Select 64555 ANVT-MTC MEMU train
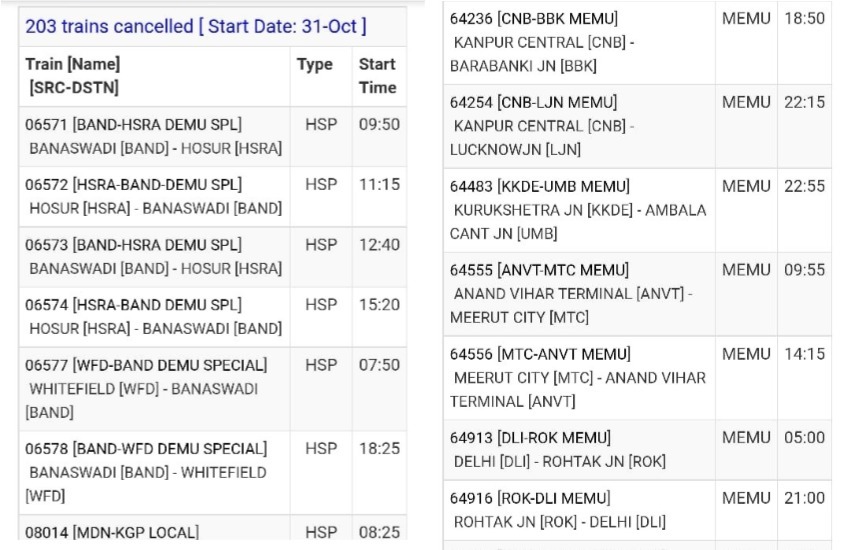Screen dimensions: 850x550 637,294
